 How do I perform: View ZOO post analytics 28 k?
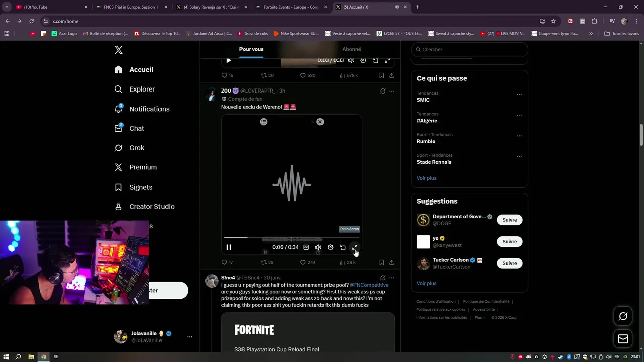tap(348, 262)
